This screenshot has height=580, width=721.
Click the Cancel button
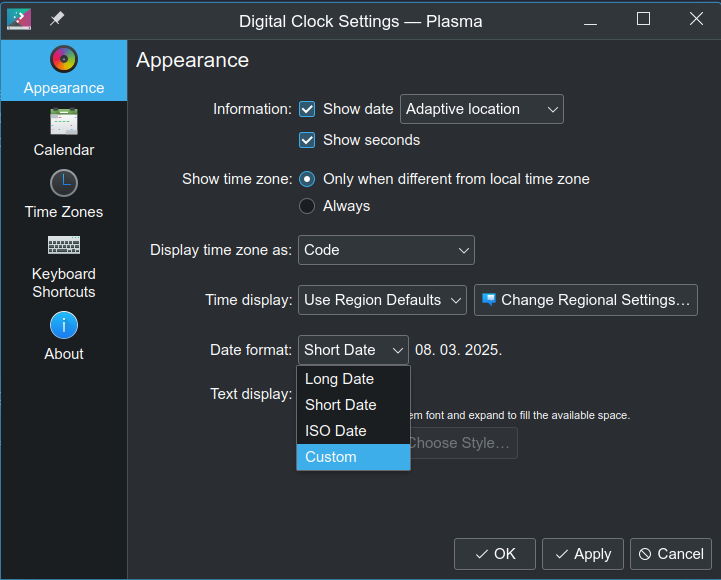671,554
